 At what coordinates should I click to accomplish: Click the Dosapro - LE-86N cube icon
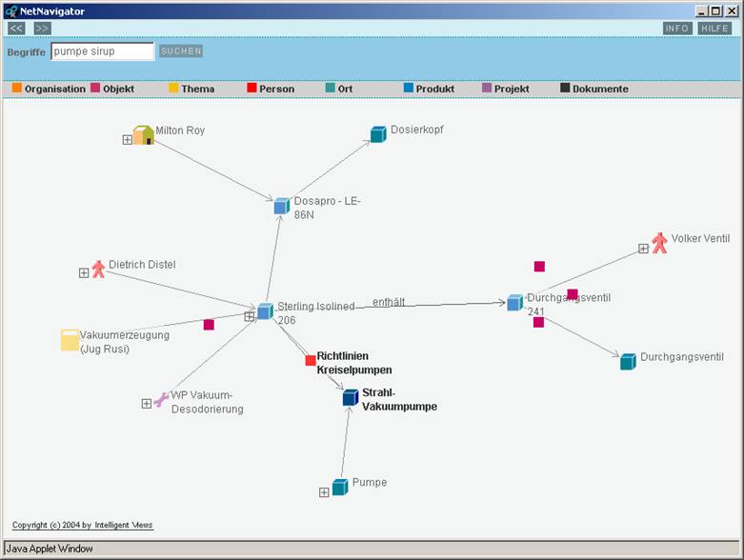click(x=282, y=207)
